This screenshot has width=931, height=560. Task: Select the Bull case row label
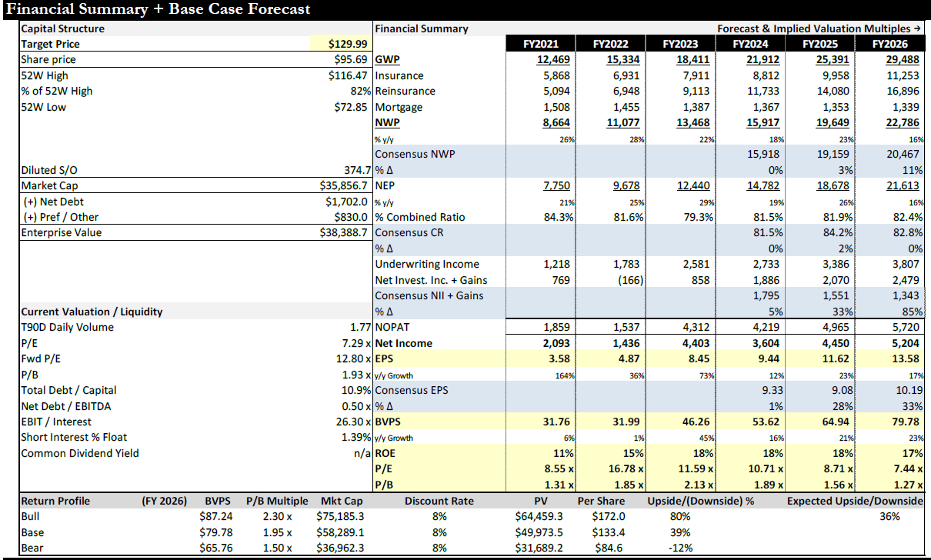point(32,516)
